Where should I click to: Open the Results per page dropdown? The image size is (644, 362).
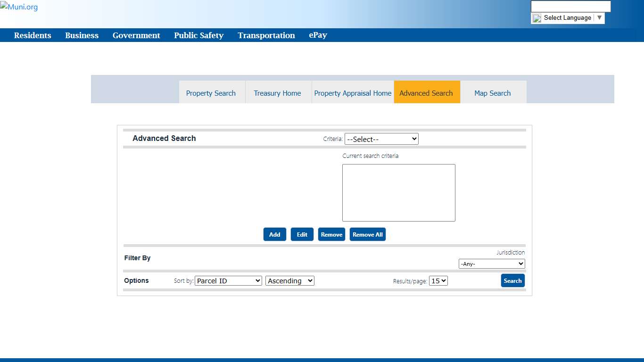click(438, 281)
